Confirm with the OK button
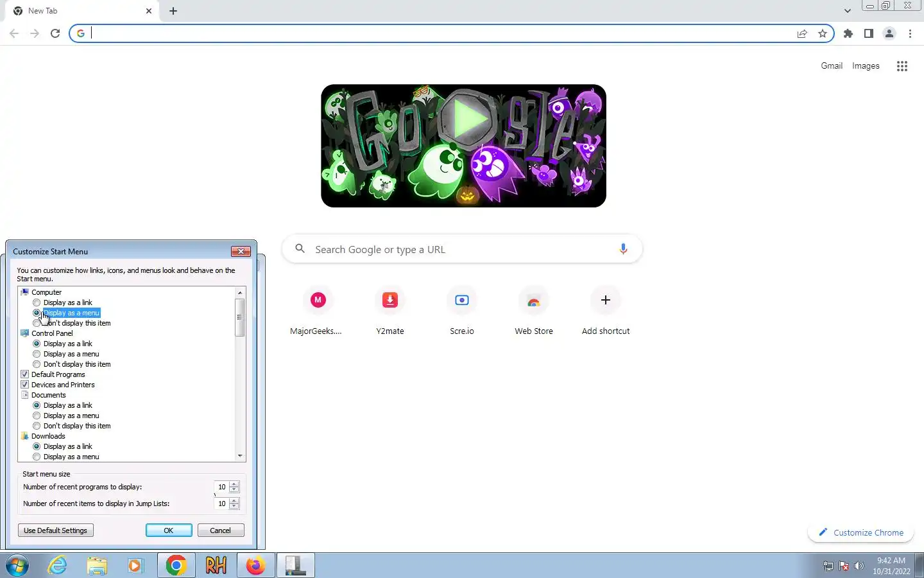Image resolution: width=924 pixels, height=578 pixels. click(169, 530)
